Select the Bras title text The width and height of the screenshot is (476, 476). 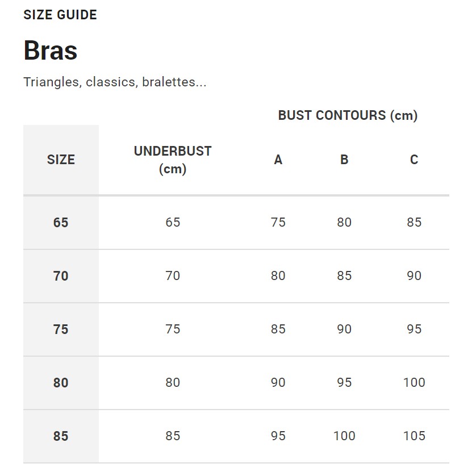[x=51, y=51]
